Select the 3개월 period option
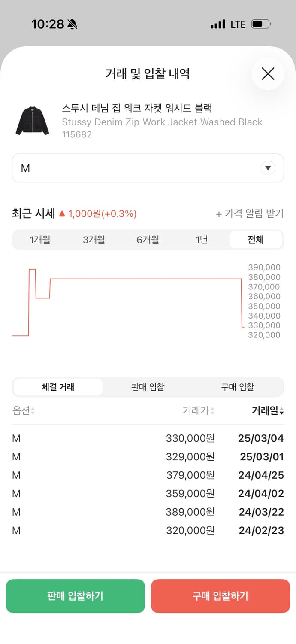 point(94,240)
